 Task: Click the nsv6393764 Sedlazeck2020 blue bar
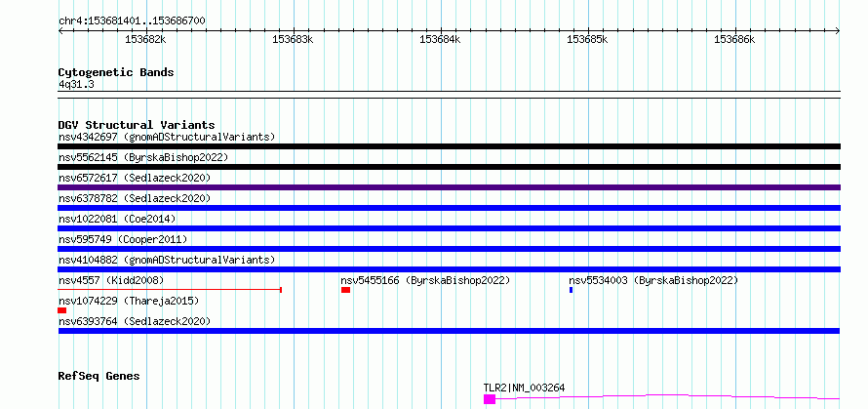click(x=449, y=331)
